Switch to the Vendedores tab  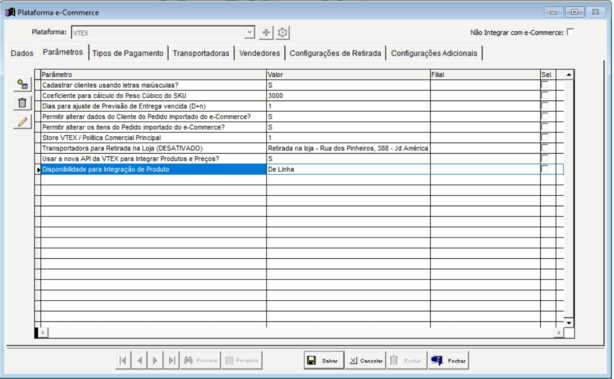click(x=260, y=53)
